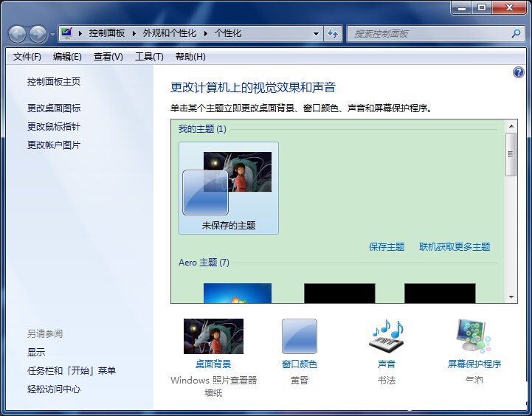Click the 桌面背景 text link
This screenshot has width=532, height=416.
click(x=213, y=364)
